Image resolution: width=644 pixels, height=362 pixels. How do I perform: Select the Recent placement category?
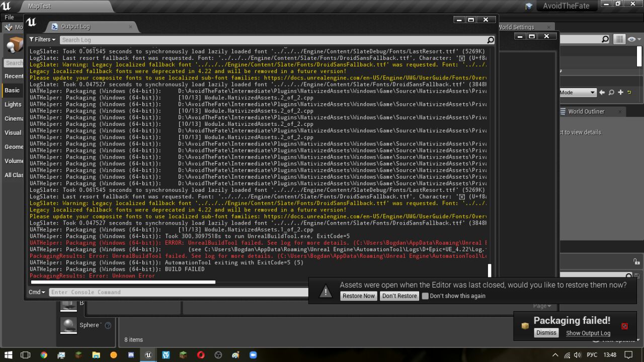click(14, 77)
